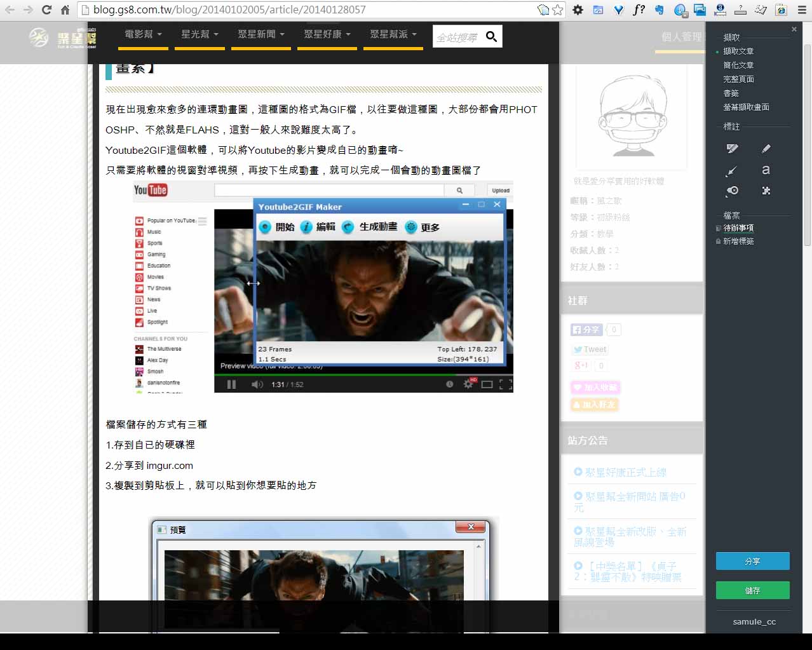Select the text 'a' annotation tool

click(x=766, y=170)
